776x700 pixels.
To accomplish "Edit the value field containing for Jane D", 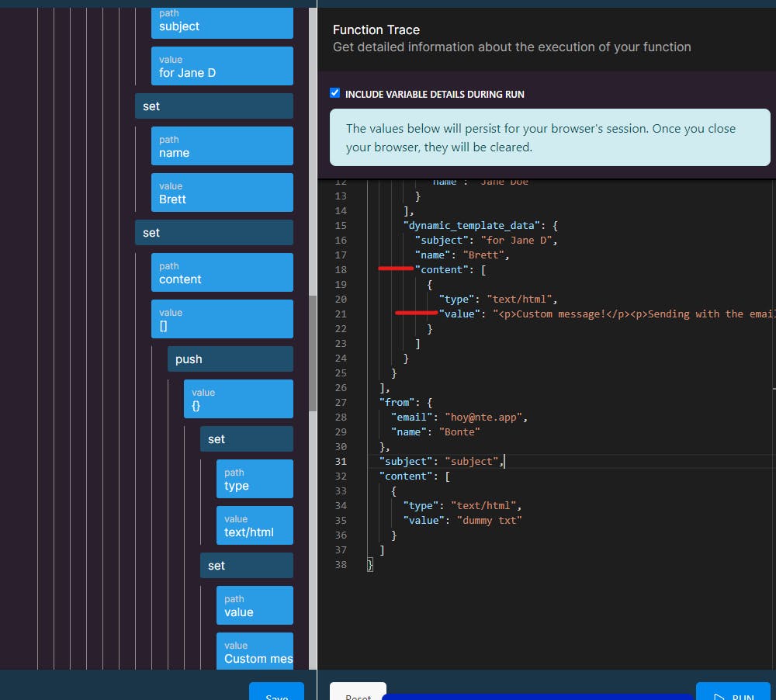I will coord(221,66).
